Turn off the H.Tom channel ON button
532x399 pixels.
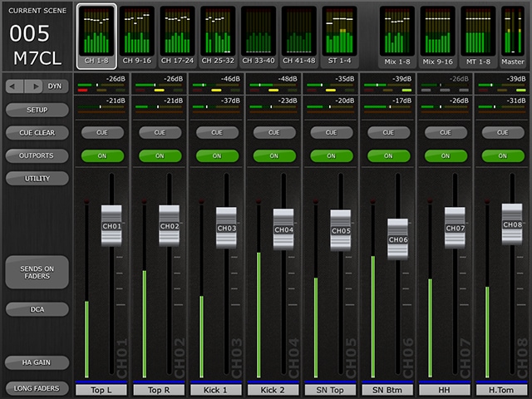tap(502, 155)
